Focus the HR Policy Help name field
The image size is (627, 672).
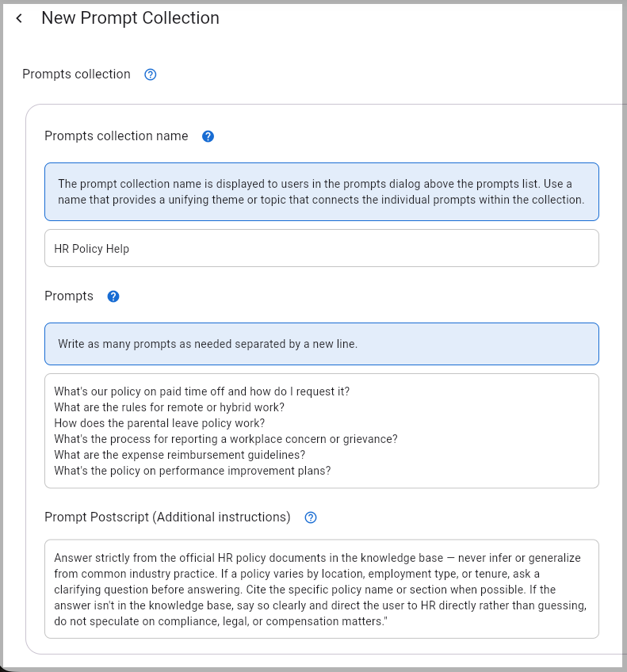point(322,248)
